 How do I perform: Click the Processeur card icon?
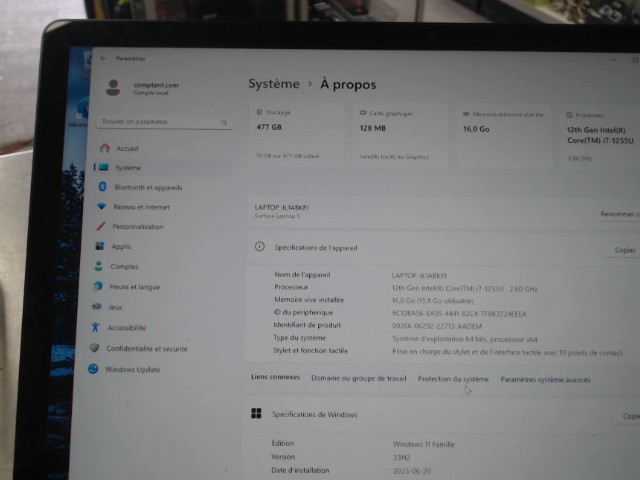click(x=569, y=115)
